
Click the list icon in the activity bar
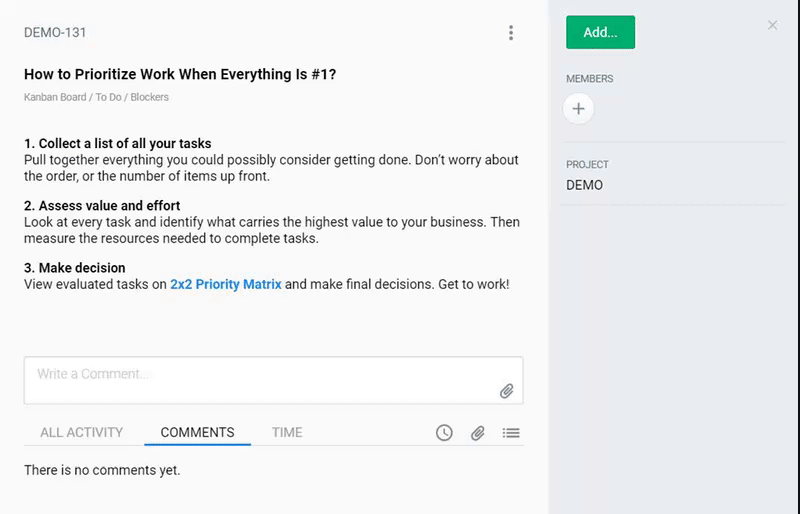point(511,433)
